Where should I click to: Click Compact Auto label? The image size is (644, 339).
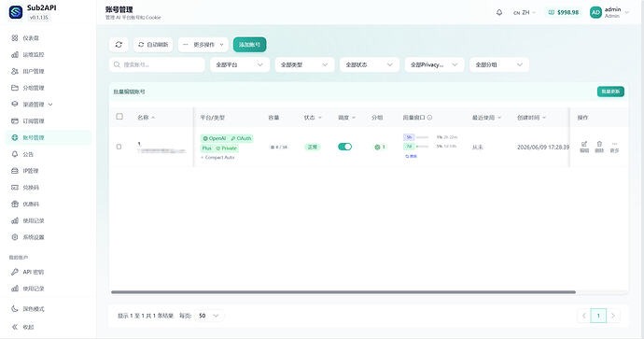click(x=217, y=158)
